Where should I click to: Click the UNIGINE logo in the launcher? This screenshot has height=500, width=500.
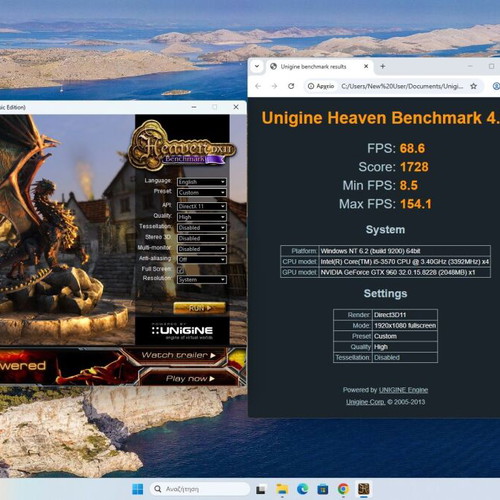(x=182, y=331)
